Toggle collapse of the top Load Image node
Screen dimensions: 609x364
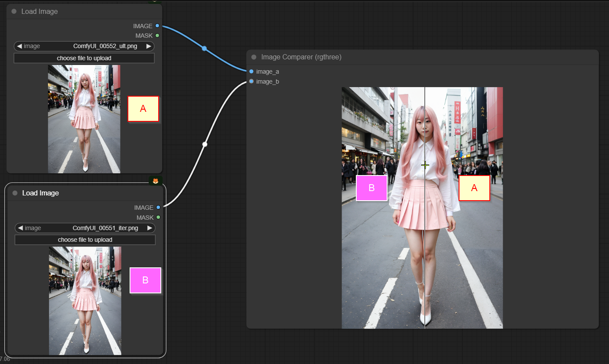click(x=13, y=11)
